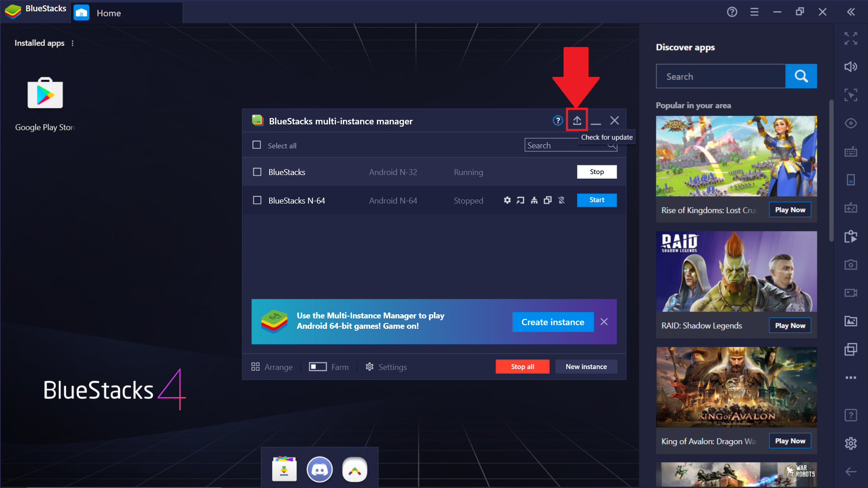
Task: Collapse sidebar with double chevron
Action: click(851, 12)
